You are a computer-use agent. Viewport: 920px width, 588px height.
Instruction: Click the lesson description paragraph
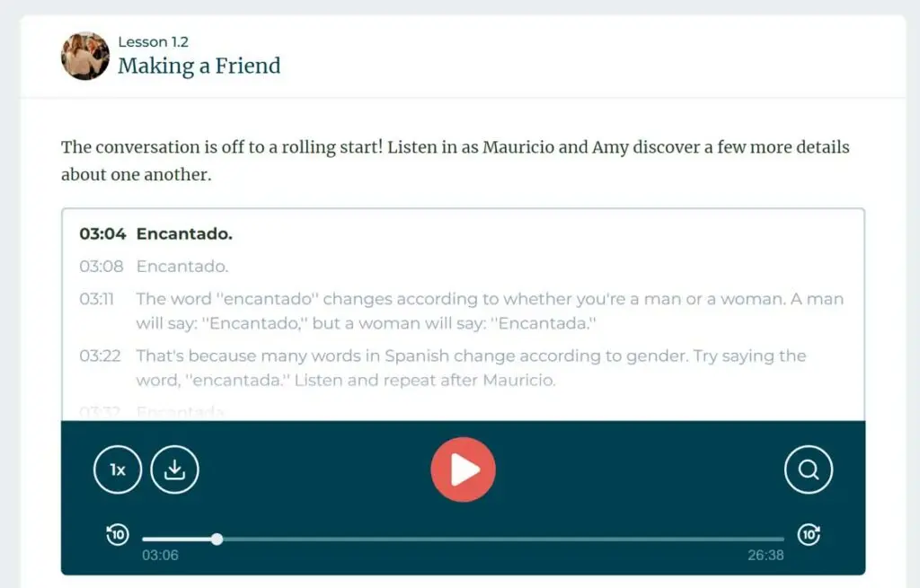[x=456, y=161]
